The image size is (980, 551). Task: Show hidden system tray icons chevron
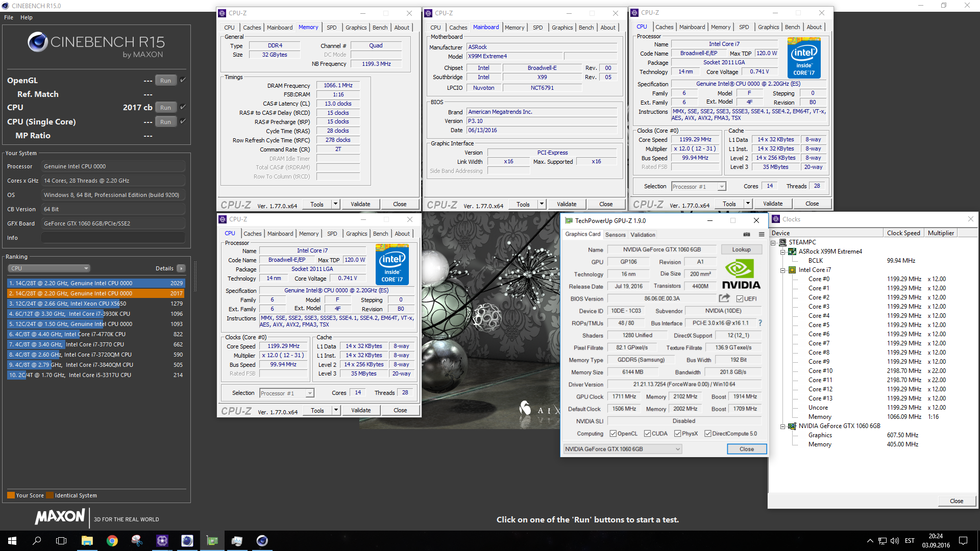(870, 541)
